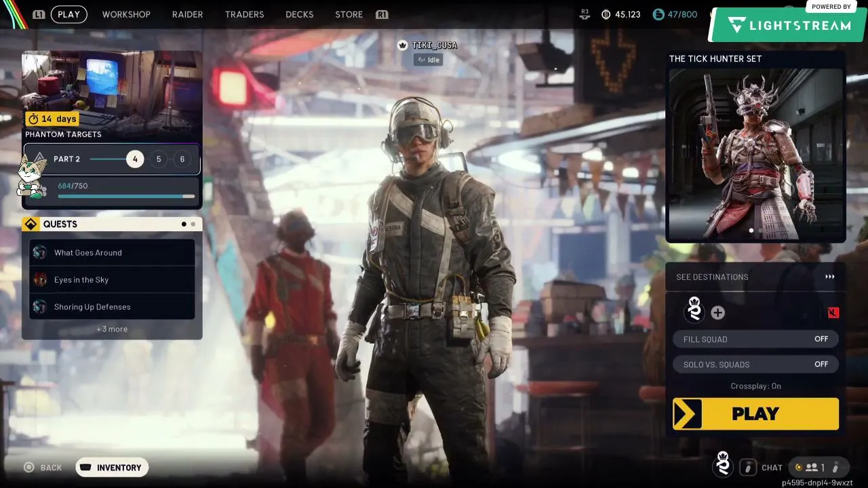Open the Shoring Up Defenses quest
This screenshot has height=488, width=868.
pyautogui.click(x=112, y=307)
